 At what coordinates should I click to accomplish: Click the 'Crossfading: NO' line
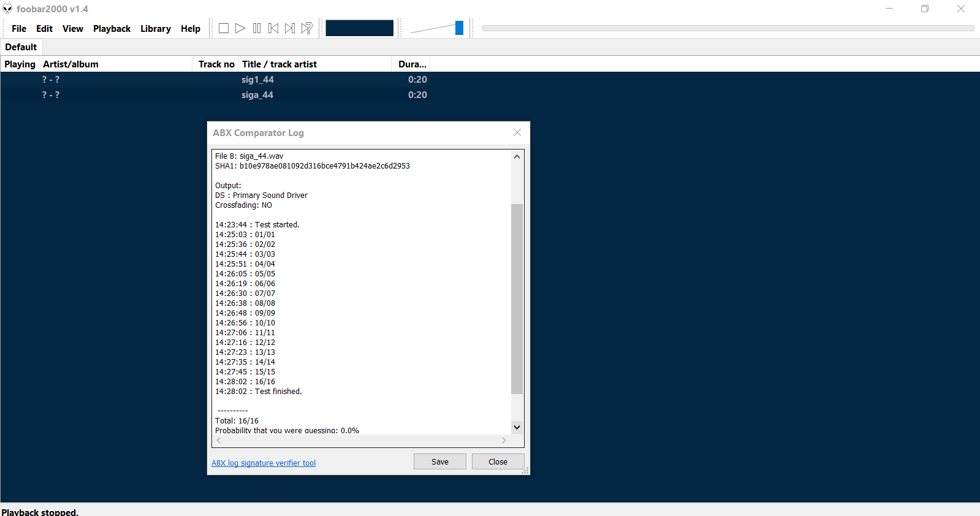(x=243, y=205)
